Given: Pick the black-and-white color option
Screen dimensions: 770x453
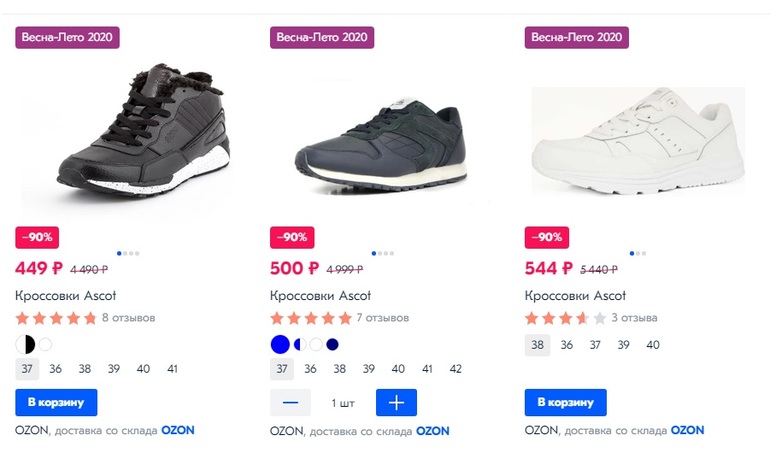Looking at the screenshot, I should [26, 344].
